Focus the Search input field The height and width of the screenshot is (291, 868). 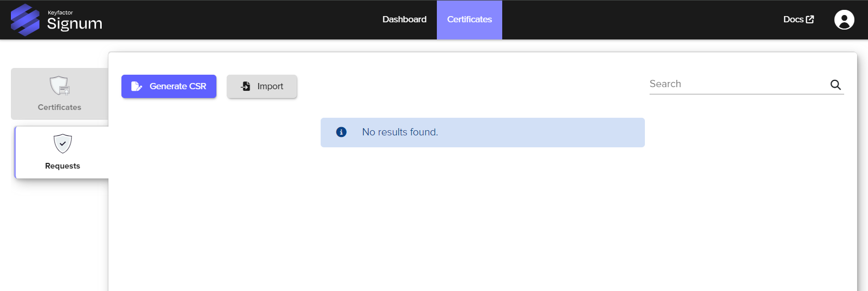pos(737,84)
